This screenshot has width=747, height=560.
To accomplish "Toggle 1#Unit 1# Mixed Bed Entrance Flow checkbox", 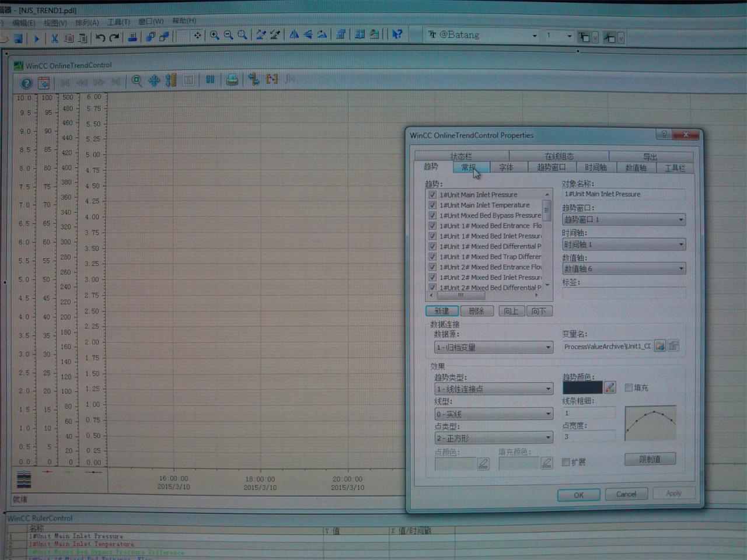I will click(432, 226).
